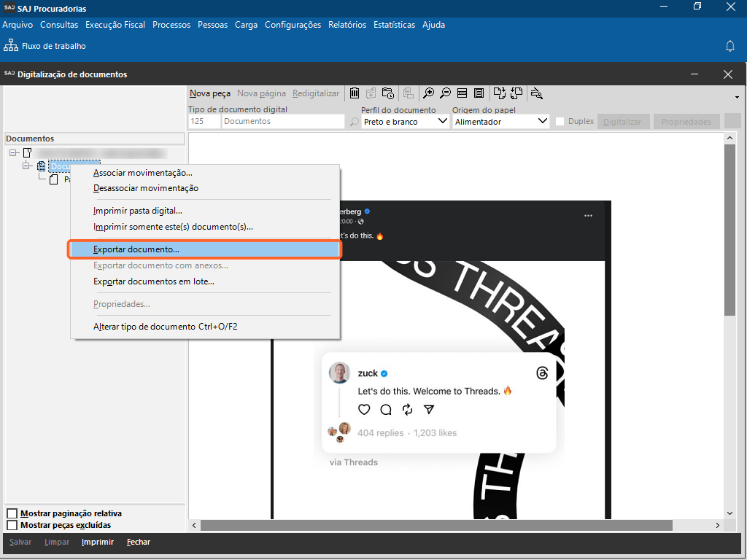
Task: Choose Imprimir somente este(s) documento(s)...
Action: click(x=205, y=227)
